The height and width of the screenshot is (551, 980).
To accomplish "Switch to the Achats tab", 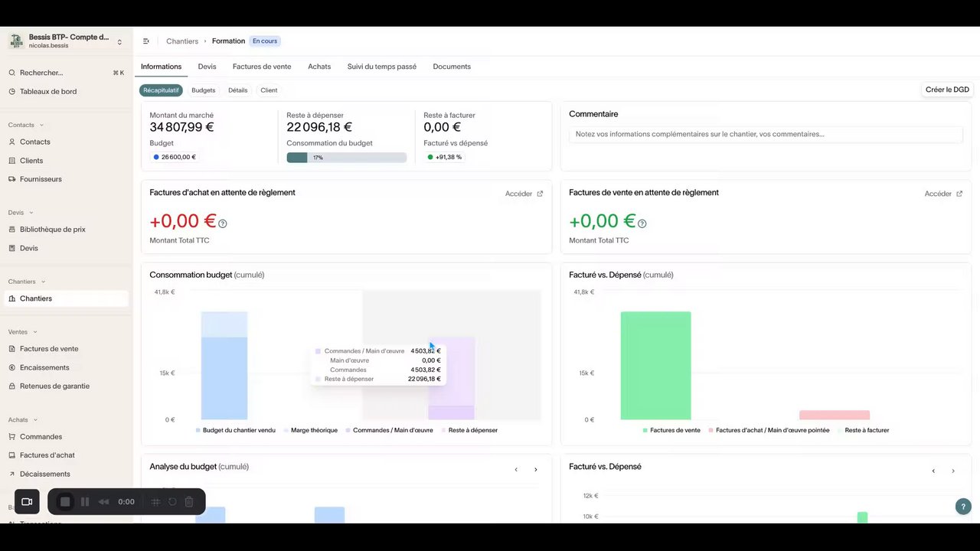I will (319, 67).
